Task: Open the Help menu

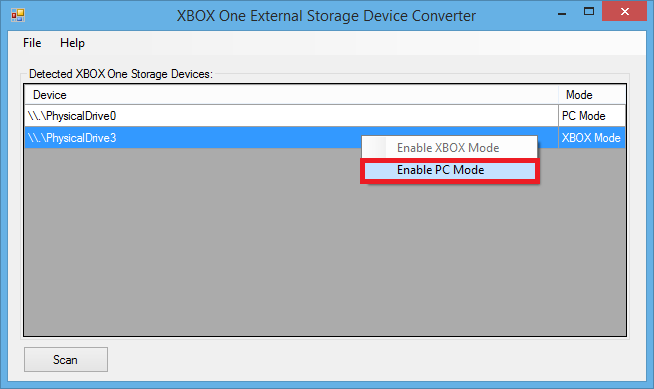Action: (x=72, y=43)
